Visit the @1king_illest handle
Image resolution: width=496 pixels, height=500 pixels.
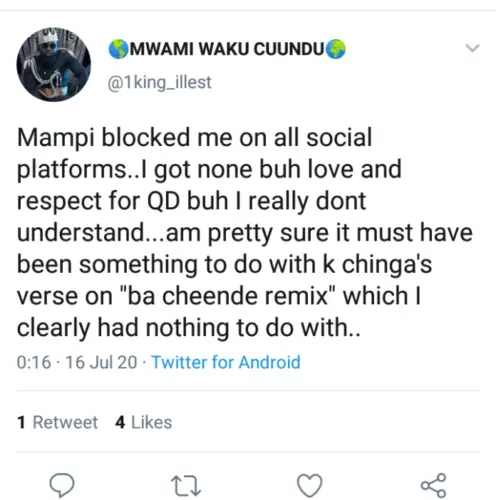point(159,82)
